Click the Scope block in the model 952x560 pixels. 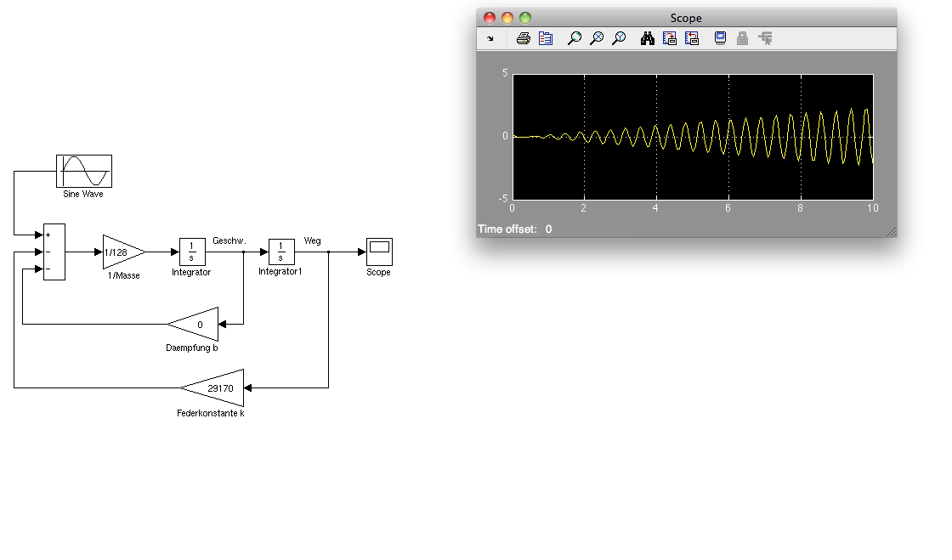pyautogui.click(x=379, y=252)
